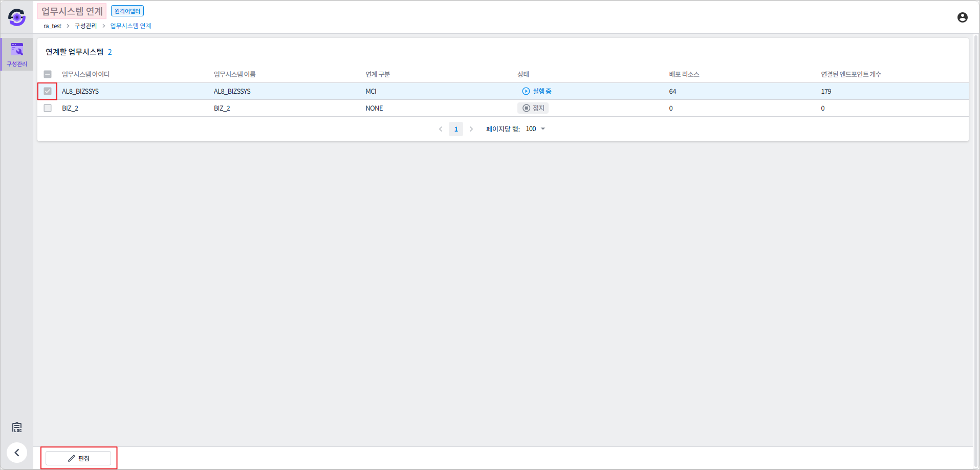Sort by 연결된 엔드포인트 개수 column header
Image resolution: width=980 pixels, height=470 pixels.
[851, 74]
